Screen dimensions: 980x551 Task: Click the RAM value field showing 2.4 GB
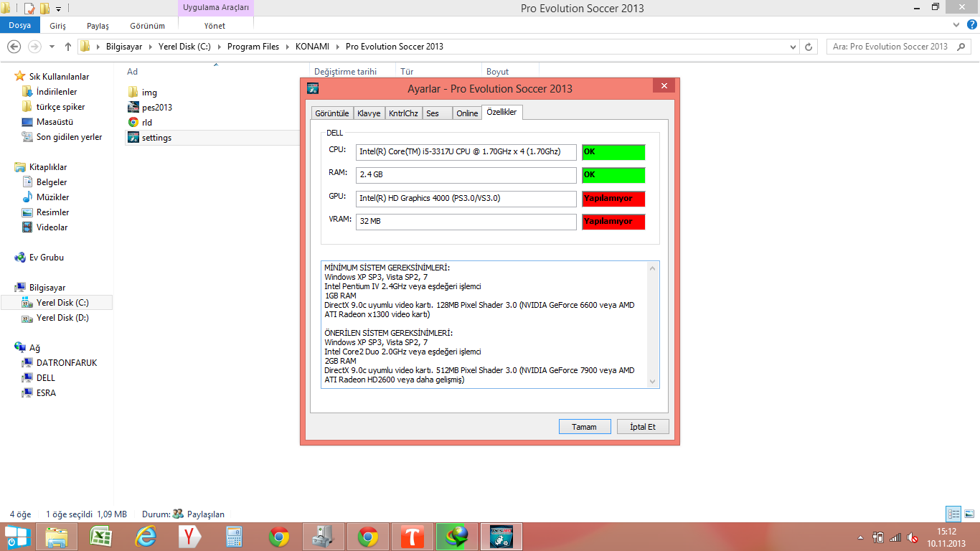pos(466,175)
